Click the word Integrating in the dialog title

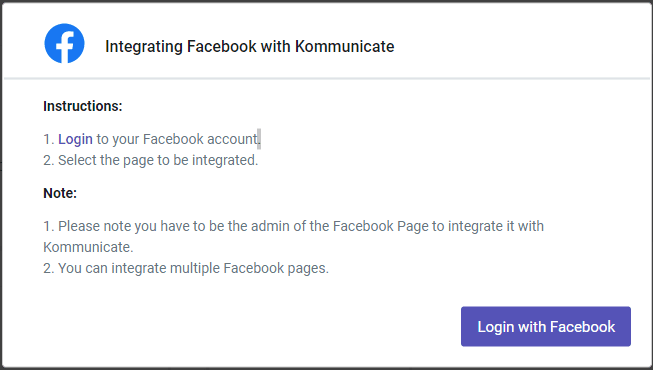144,47
